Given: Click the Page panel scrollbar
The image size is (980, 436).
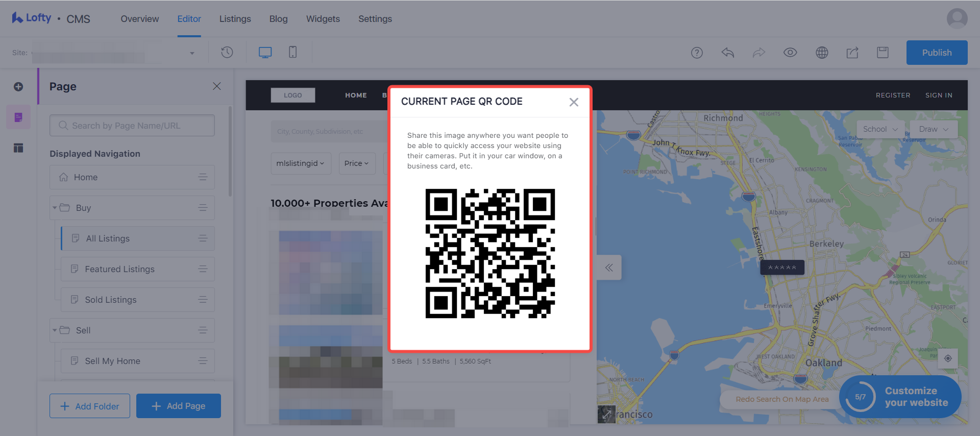Looking at the screenshot, I should 230,152.
